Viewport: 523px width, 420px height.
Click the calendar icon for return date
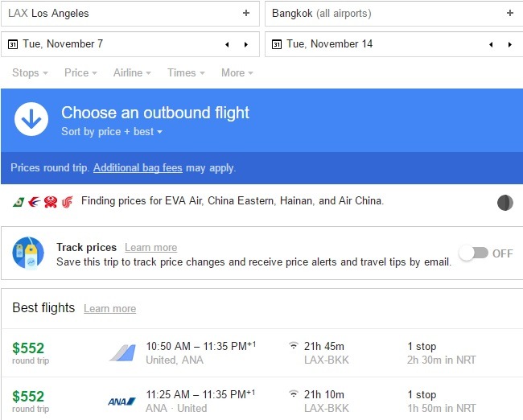(x=277, y=44)
